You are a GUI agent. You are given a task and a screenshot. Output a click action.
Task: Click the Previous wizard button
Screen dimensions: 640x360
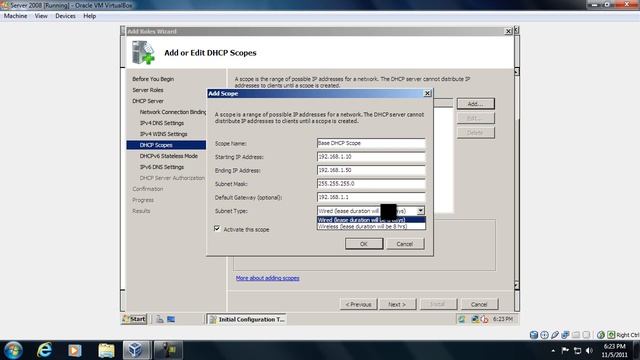point(358,304)
